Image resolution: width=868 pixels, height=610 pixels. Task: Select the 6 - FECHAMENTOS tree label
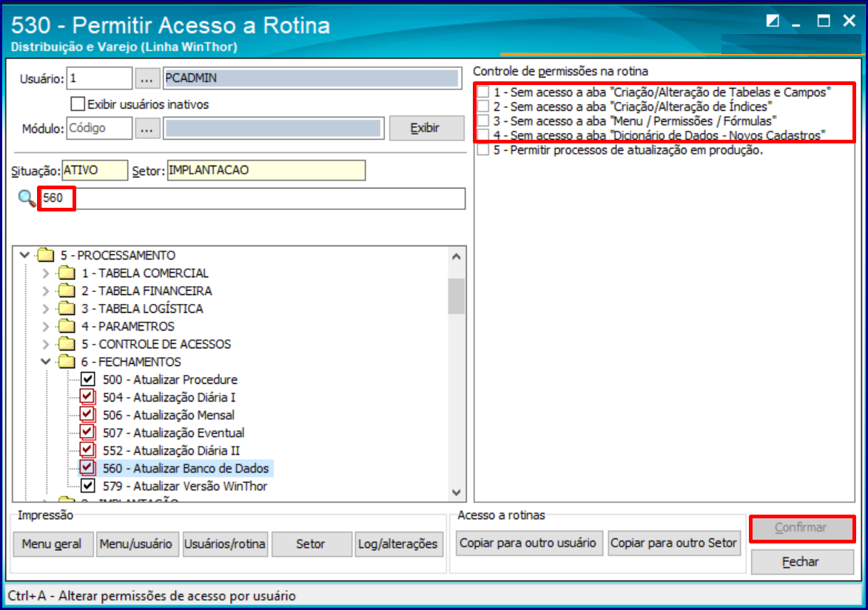pyautogui.click(x=131, y=362)
